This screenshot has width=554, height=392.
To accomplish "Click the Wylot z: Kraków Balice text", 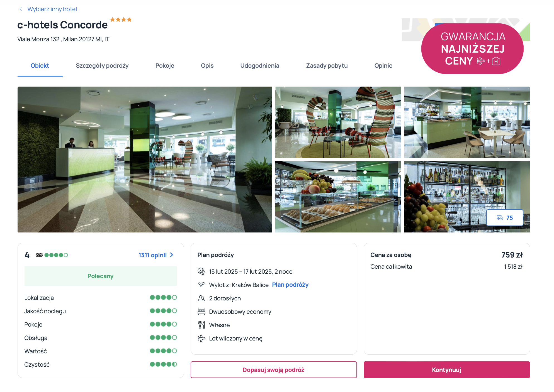I will pos(239,285).
